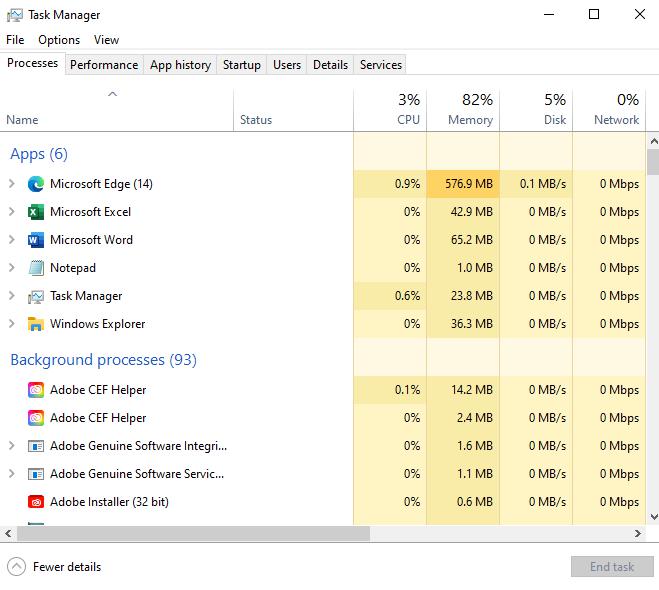Click the sort arrow above the Name column
The height and width of the screenshot is (590, 659).
112,94
